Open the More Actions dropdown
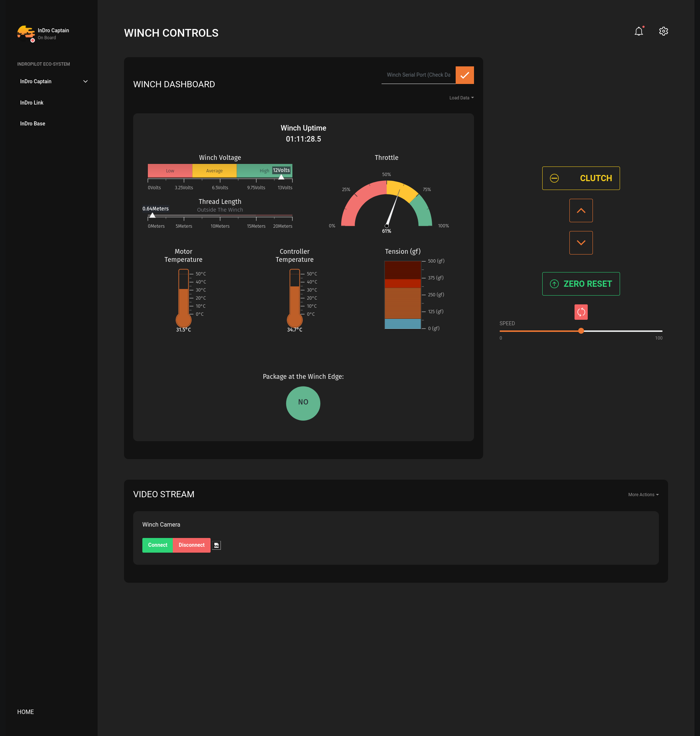Screen dimensions: 700x736 pyautogui.click(x=643, y=495)
